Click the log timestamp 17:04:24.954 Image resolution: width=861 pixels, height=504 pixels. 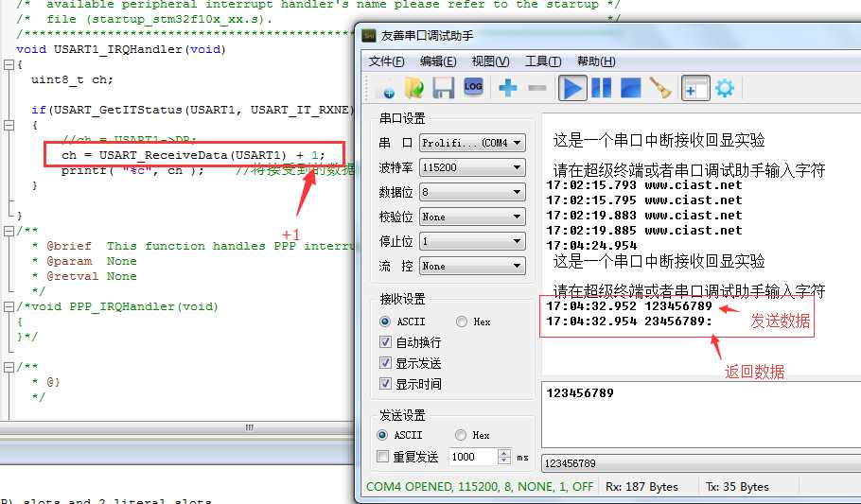(x=591, y=246)
